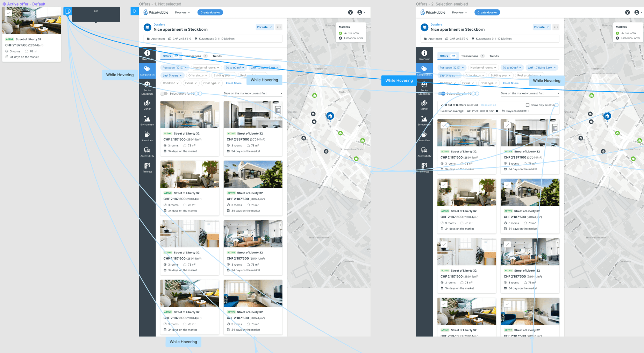Expand Postcode (1219) filter in Not selected frame
Viewport: 644px width, 353px height.
(174, 68)
